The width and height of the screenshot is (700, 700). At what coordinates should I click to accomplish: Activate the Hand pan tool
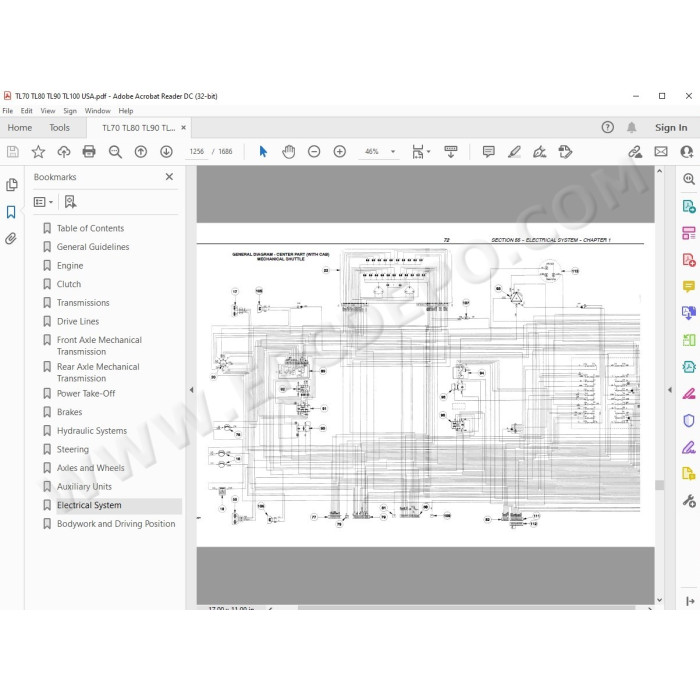tap(288, 152)
